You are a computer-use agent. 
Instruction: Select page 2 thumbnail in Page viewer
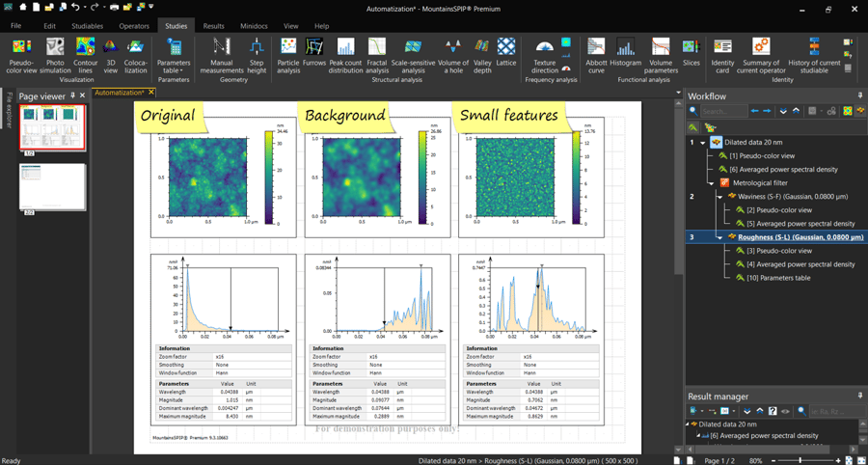(x=51, y=185)
